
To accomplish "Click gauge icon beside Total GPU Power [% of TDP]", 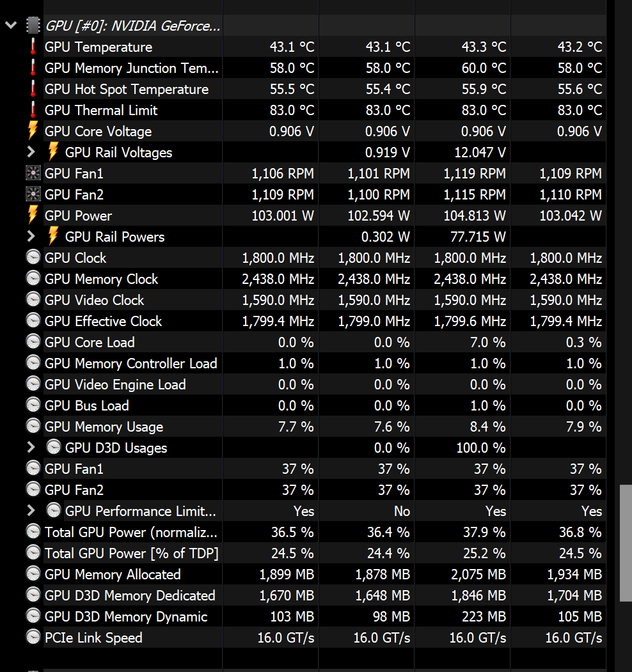I will [x=33, y=553].
